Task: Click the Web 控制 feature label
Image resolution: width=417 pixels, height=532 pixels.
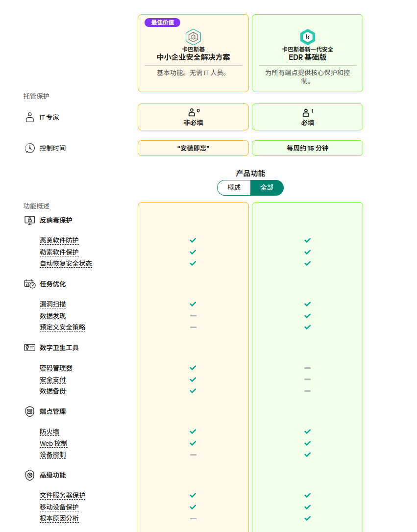Action: pyautogui.click(x=53, y=444)
